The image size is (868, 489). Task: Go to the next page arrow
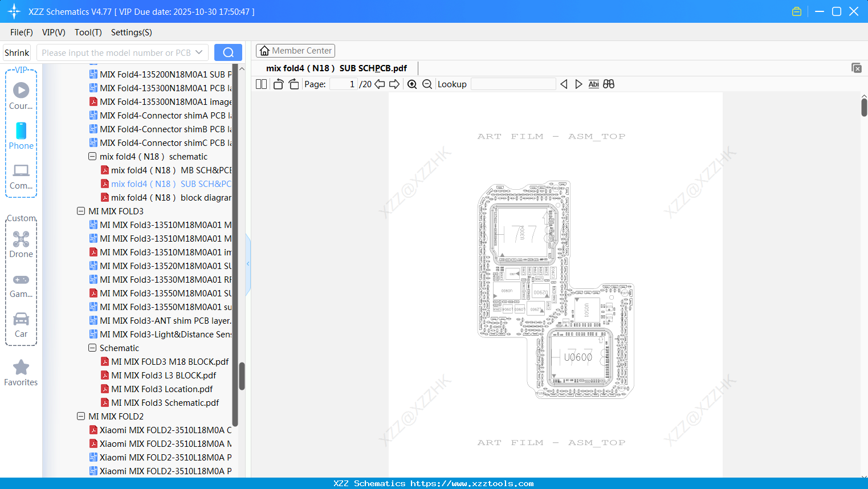click(394, 84)
